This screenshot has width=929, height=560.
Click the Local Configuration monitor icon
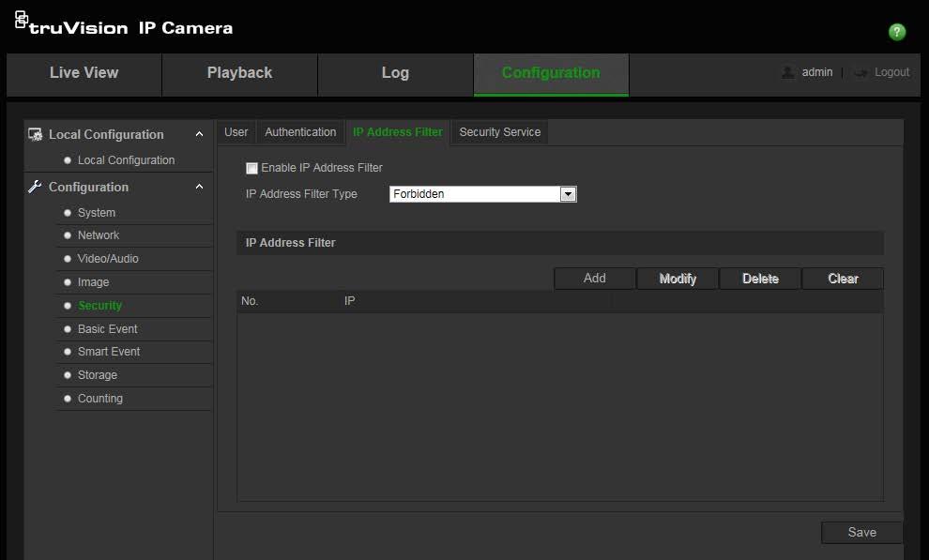coord(35,135)
